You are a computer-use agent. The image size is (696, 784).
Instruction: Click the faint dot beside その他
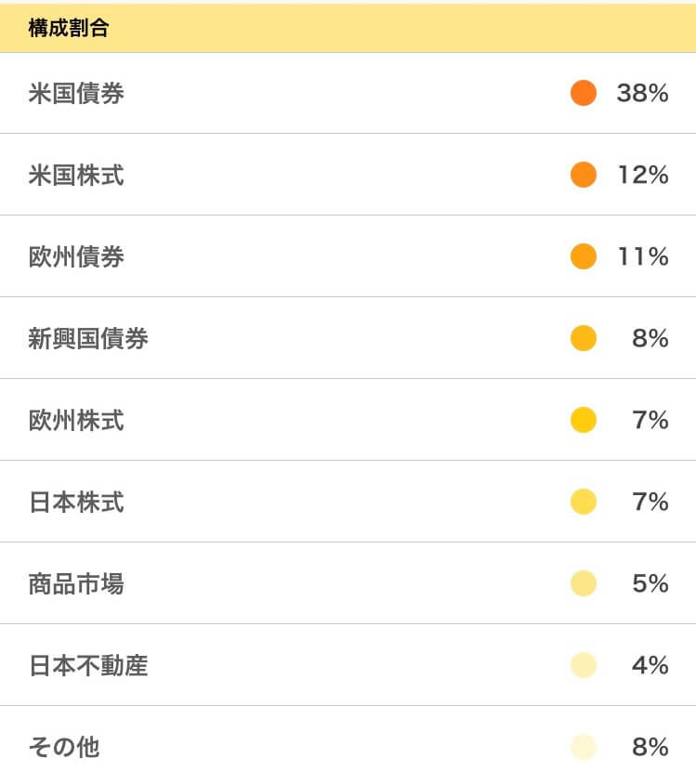[583, 747]
